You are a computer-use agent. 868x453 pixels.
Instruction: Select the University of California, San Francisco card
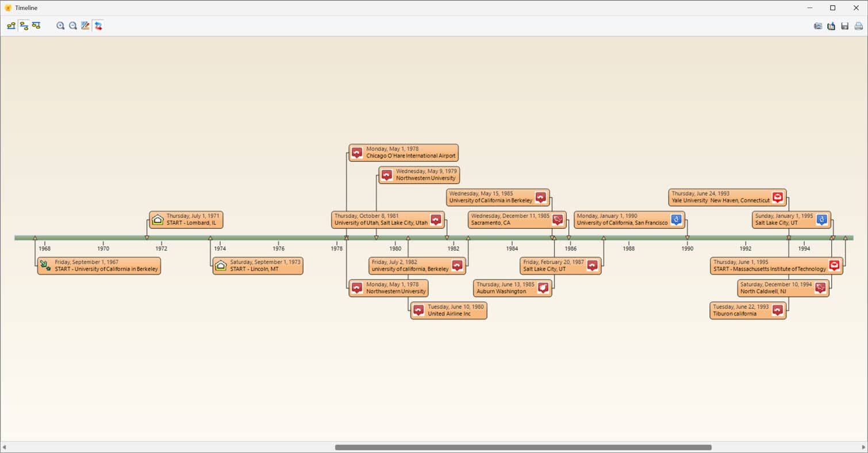629,220
